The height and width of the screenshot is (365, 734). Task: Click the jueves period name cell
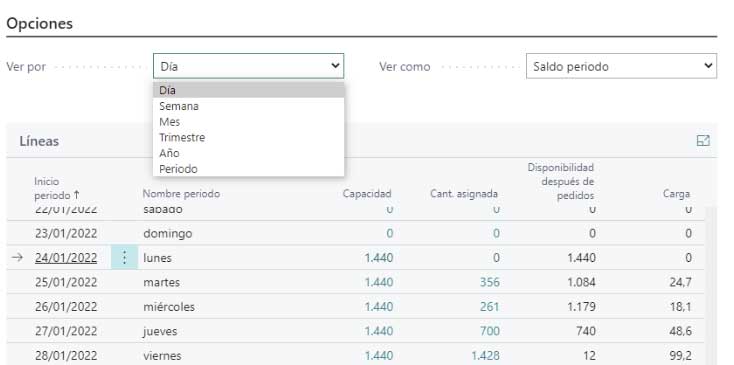coord(160,331)
